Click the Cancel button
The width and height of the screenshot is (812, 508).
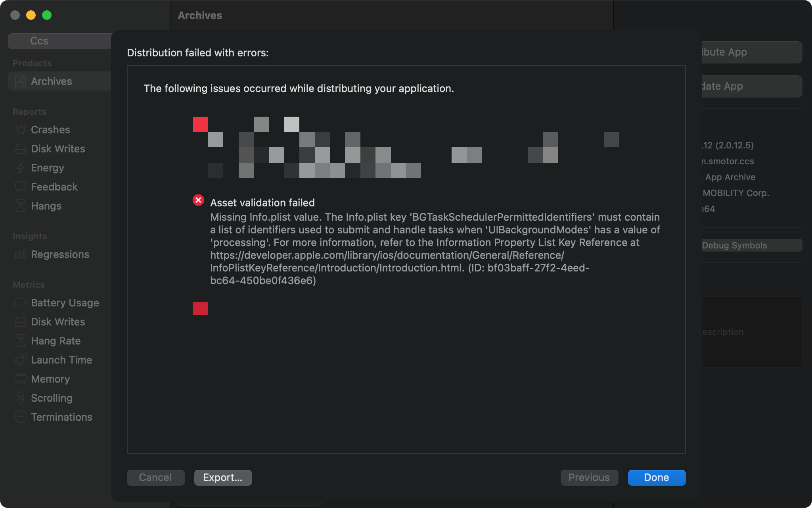click(155, 477)
